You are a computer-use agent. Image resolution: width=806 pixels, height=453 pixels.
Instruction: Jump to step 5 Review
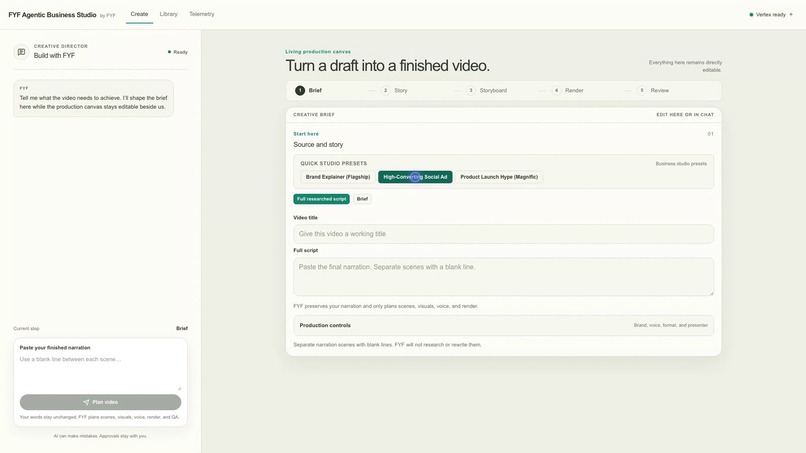(653, 90)
